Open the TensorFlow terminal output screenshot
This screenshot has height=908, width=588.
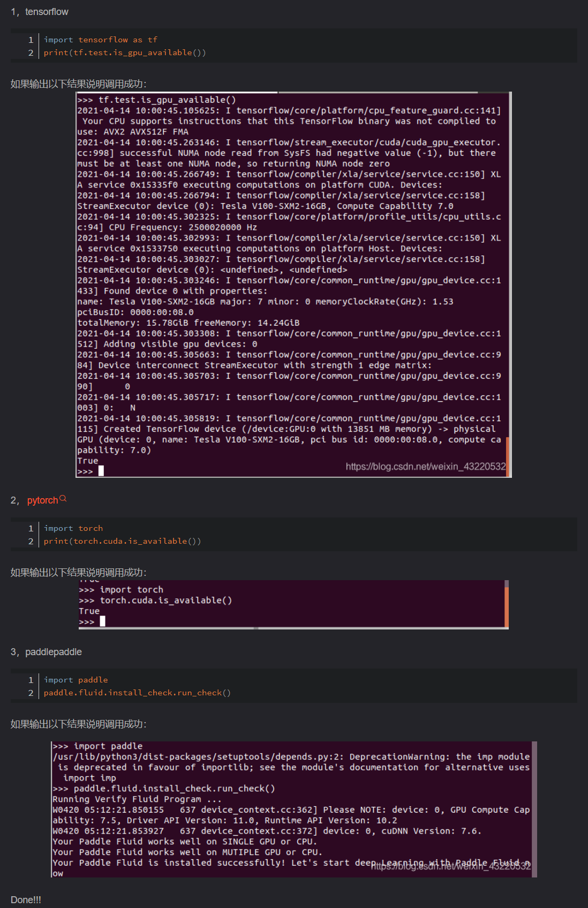tap(293, 284)
